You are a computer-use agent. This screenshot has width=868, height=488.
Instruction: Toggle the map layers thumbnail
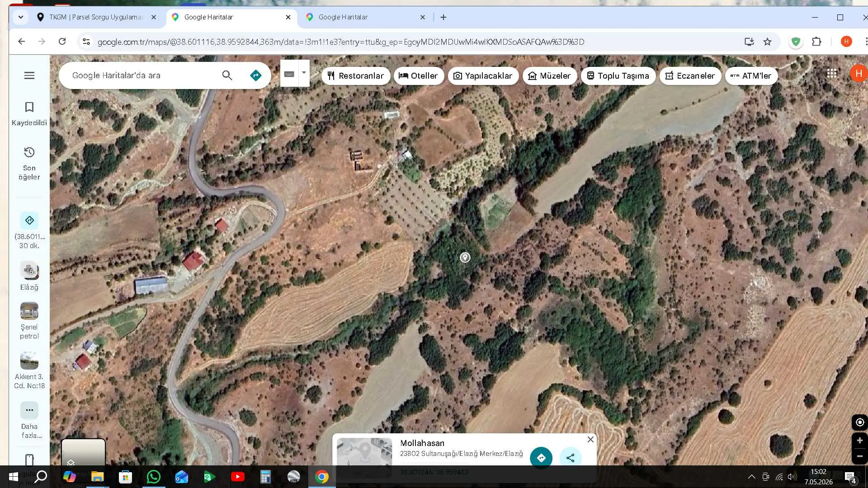click(x=83, y=452)
